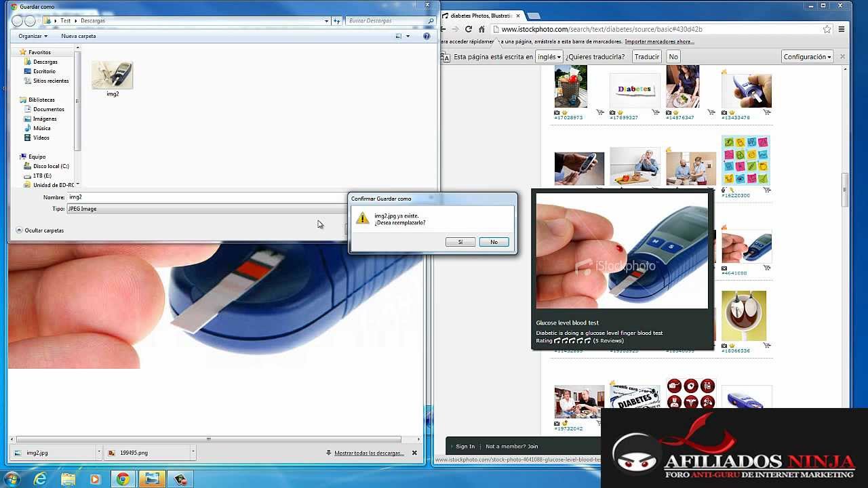Open Escritorio in the navigation pane
Image resolution: width=868 pixels, height=488 pixels.
44,71
